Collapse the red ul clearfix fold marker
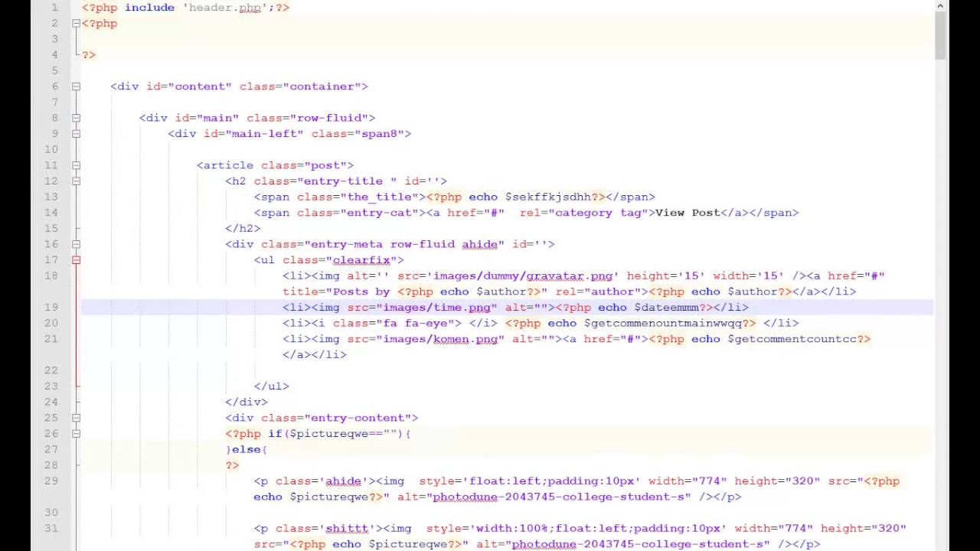This screenshot has height=551, width=980. 76,260
